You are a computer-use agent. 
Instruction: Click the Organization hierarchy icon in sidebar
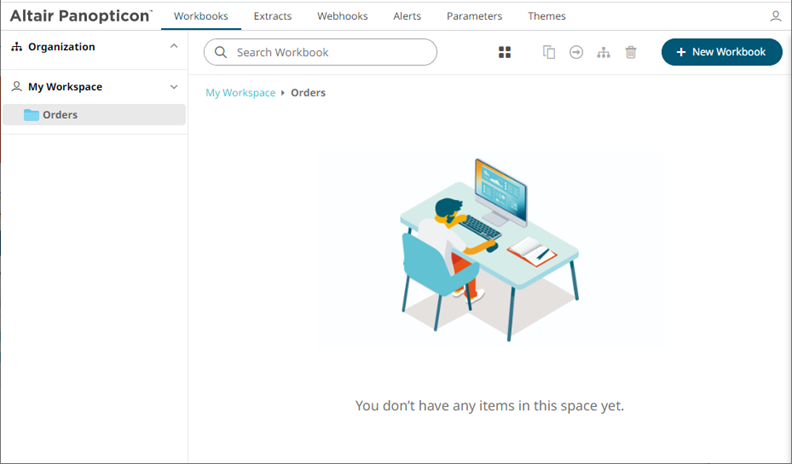[17, 46]
